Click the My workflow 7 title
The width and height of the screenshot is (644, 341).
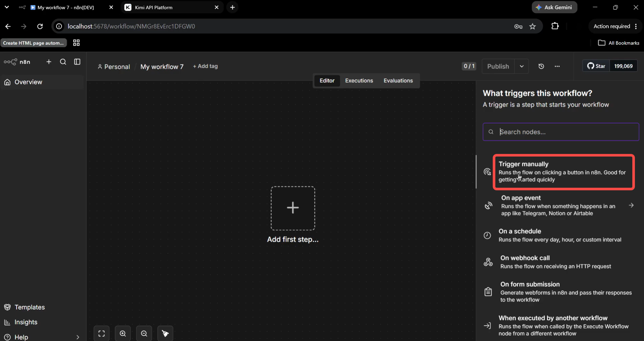(162, 67)
